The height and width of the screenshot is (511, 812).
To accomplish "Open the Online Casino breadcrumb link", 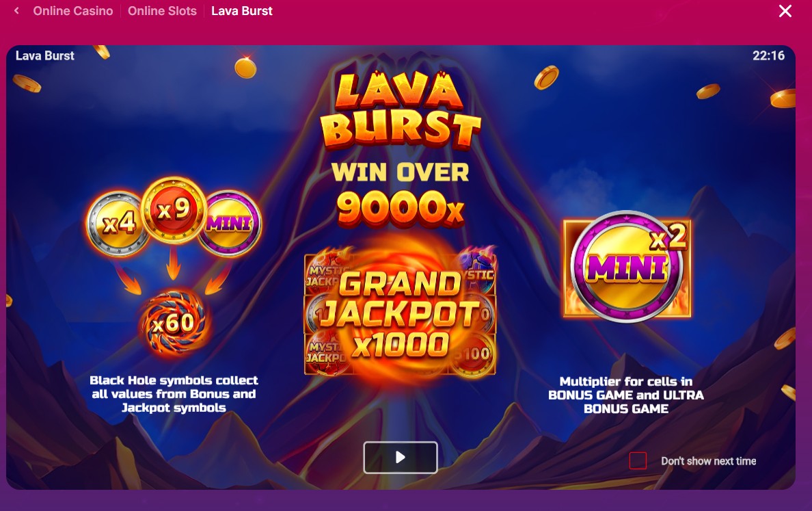I will [73, 11].
